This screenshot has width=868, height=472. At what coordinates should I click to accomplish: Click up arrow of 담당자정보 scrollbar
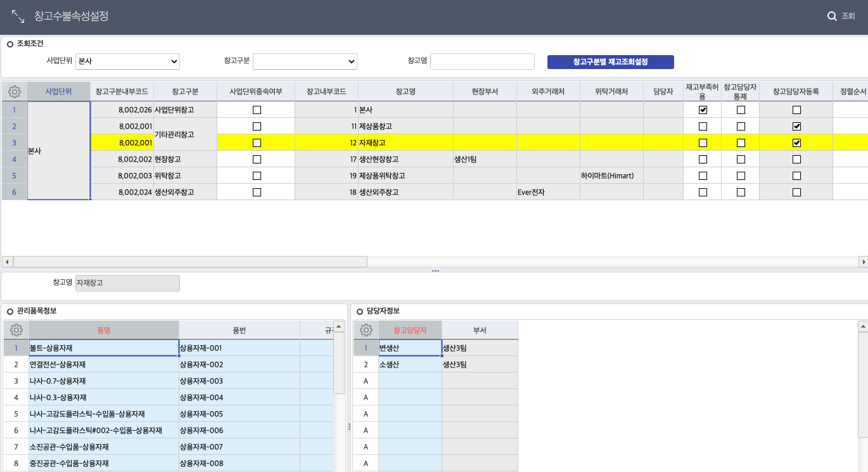coord(863,326)
